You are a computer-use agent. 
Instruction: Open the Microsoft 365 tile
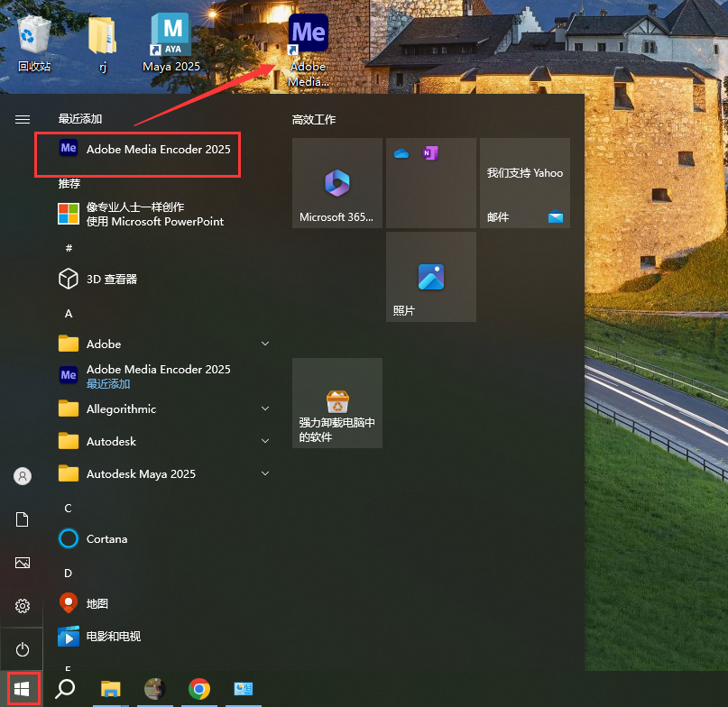point(336,183)
